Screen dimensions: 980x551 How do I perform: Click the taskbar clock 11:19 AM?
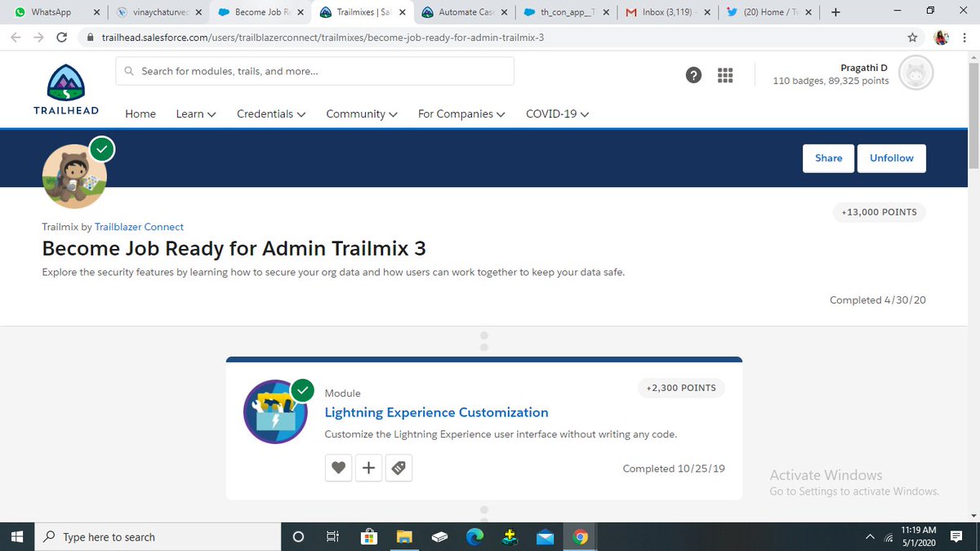tap(918, 536)
